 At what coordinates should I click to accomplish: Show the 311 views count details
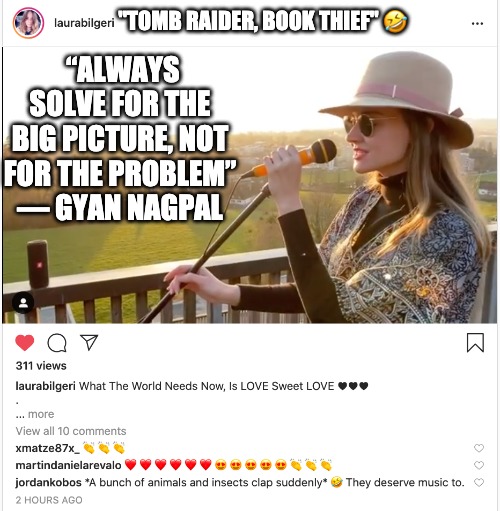click(x=41, y=366)
